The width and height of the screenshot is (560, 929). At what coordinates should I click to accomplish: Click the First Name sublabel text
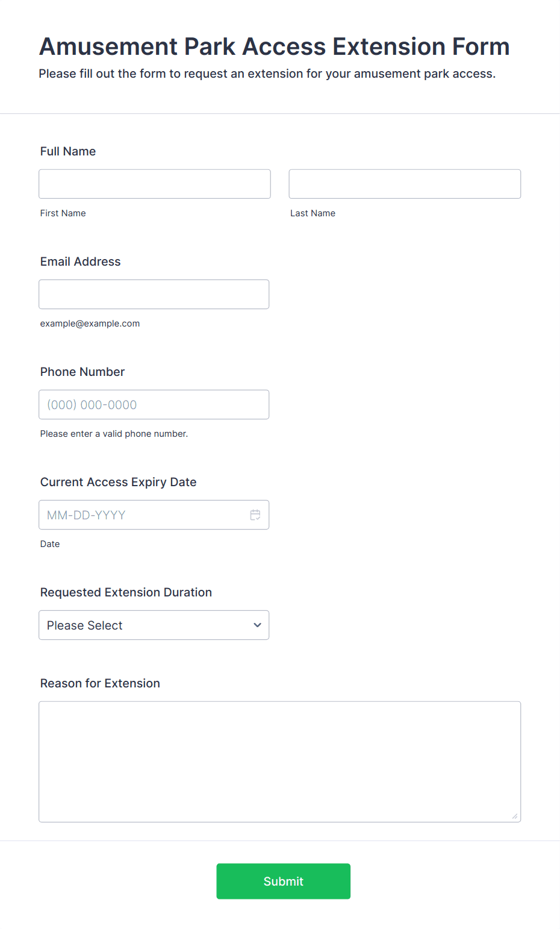63,213
